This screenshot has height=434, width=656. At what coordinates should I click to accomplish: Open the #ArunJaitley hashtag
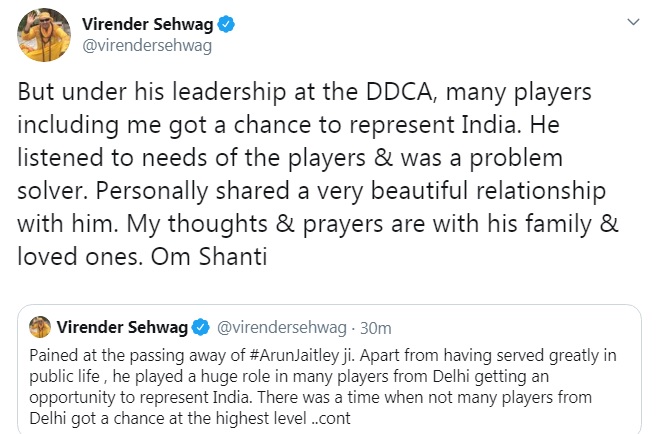pyautogui.click(x=295, y=355)
